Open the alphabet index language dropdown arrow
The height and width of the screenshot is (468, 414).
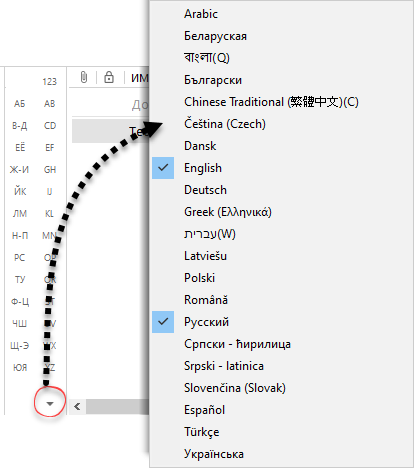pyautogui.click(x=50, y=404)
